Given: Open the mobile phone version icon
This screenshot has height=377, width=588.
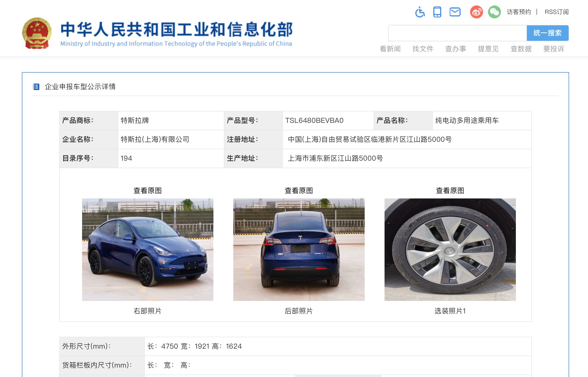Looking at the screenshot, I should tap(437, 12).
